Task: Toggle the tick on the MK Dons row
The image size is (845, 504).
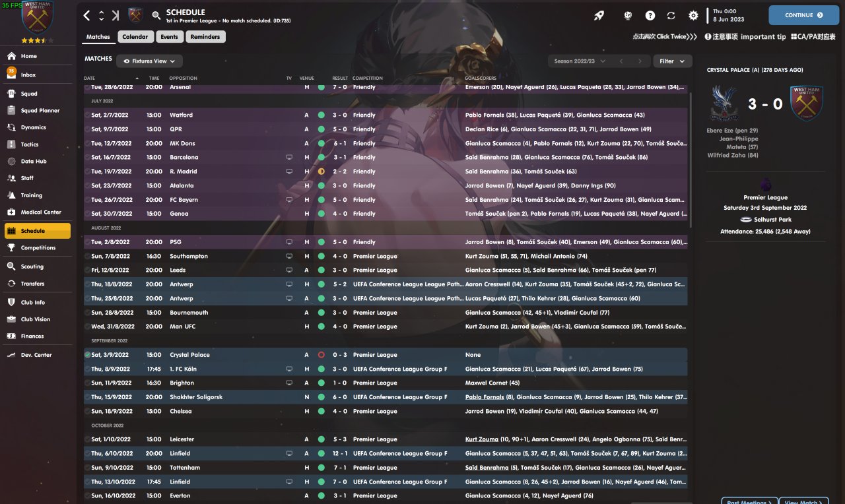Action: (x=87, y=143)
